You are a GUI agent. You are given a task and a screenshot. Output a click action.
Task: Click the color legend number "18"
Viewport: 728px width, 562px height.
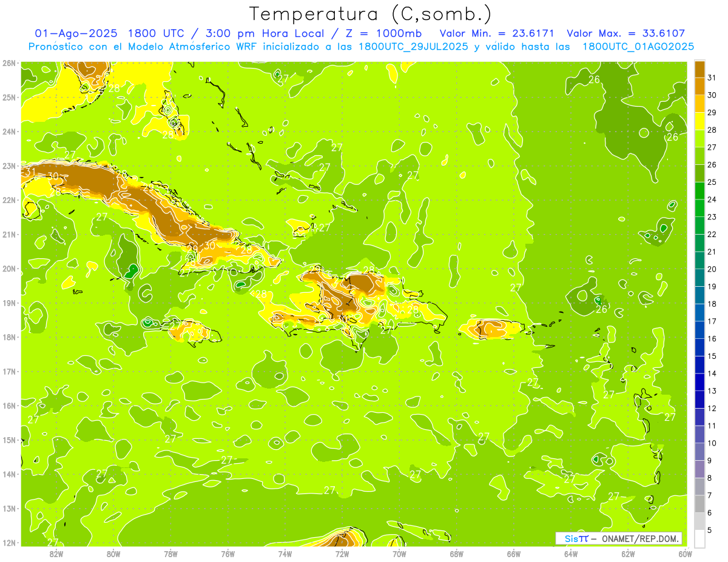712,304
